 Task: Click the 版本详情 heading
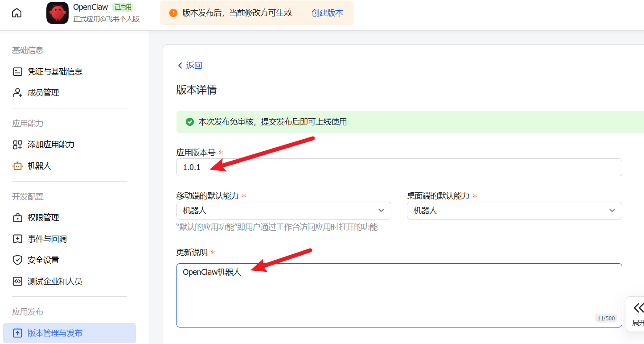pyautogui.click(x=197, y=90)
